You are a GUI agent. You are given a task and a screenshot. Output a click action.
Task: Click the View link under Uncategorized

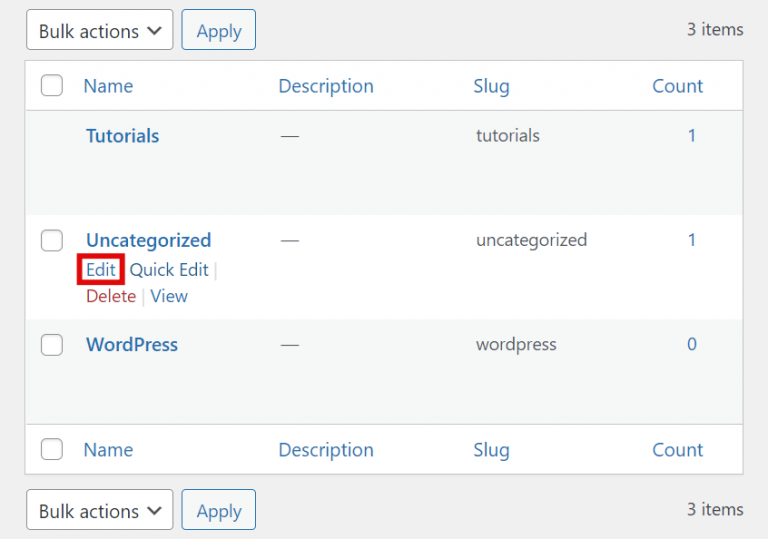coord(169,296)
